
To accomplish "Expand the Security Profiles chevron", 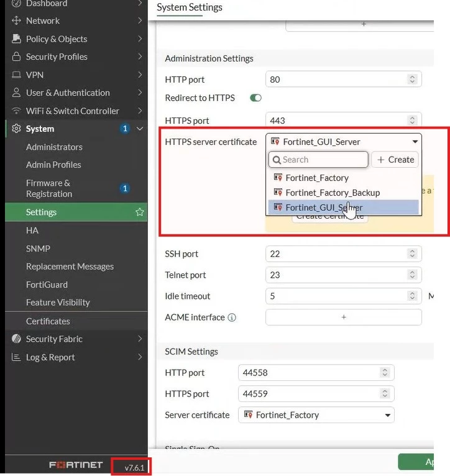I will [140, 57].
